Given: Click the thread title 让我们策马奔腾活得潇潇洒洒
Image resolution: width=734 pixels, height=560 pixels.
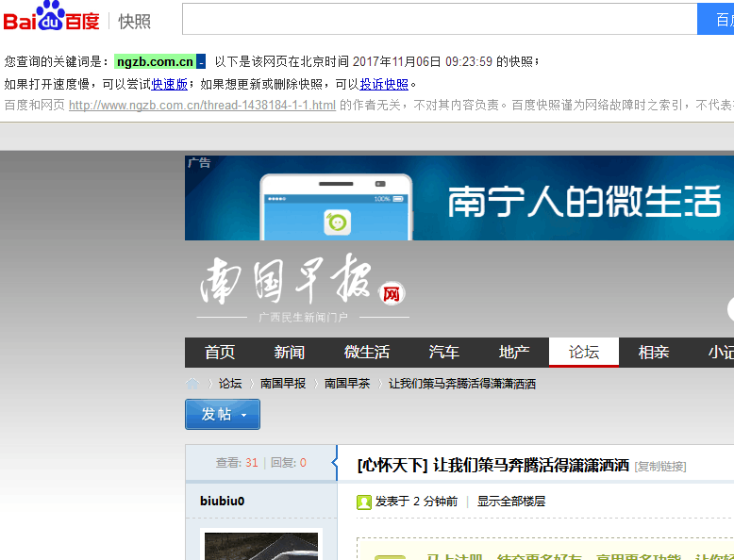Looking at the screenshot, I should pyautogui.click(x=531, y=466).
